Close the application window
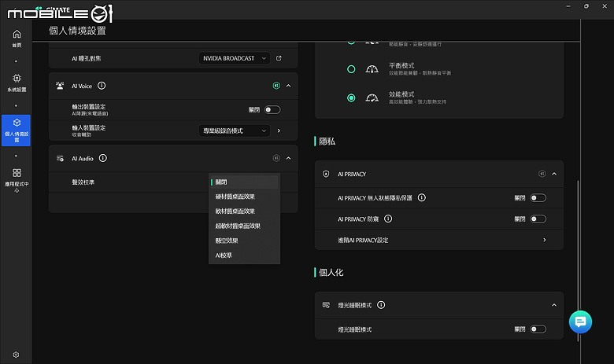Viewport: 614px width, 364px height. 605,6
